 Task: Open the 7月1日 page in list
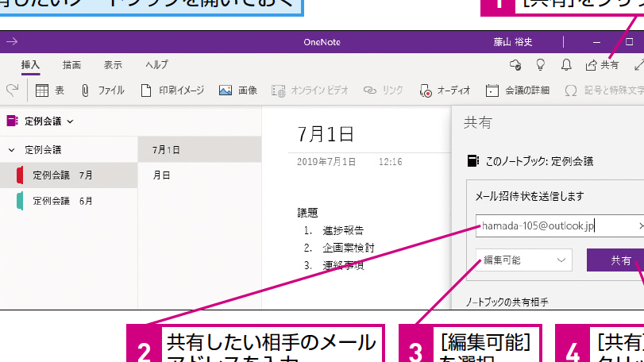point(199,150)
